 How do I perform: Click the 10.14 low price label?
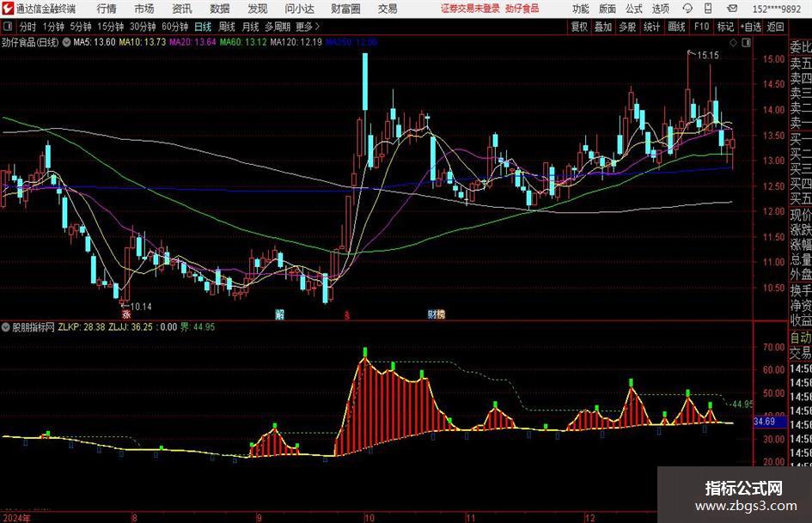pyautogui.click(x=141, y=307)
